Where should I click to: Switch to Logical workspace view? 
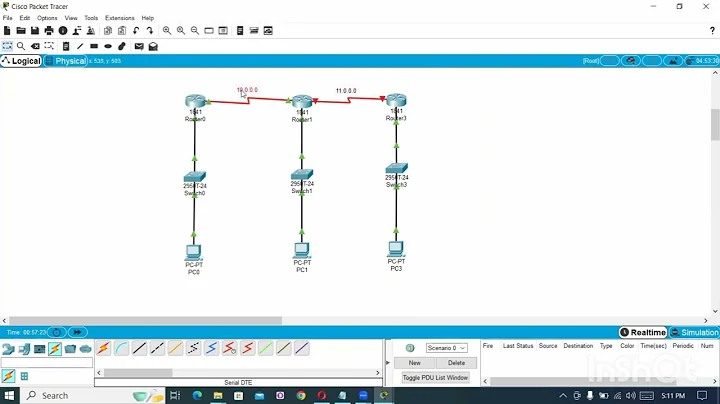(x=21, y=61)
